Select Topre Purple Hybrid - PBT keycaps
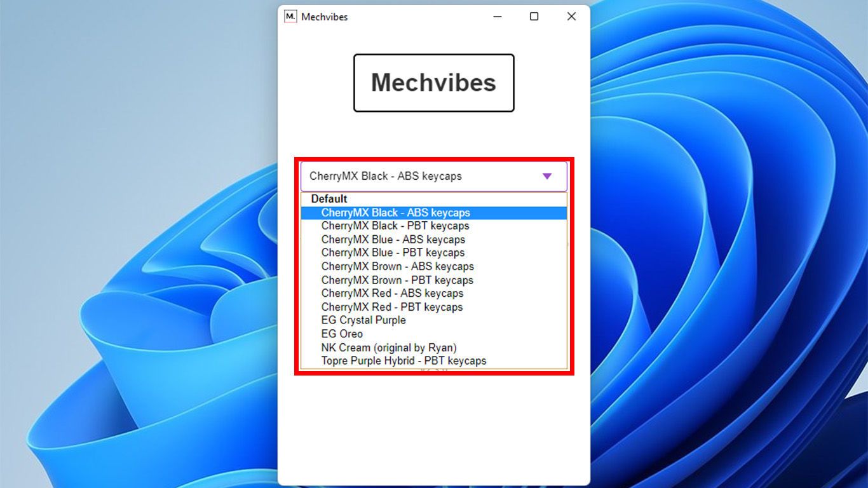Image resolution: width=868 pixels, height=488 pixels. click(434, 361)
